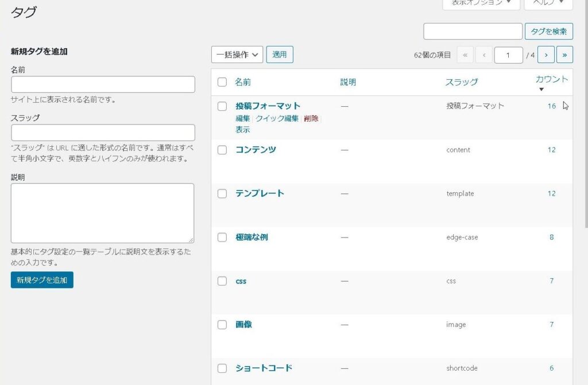The image size is (588, 385).
Task: Expand the 表示オプション panel
Action: 481,3
